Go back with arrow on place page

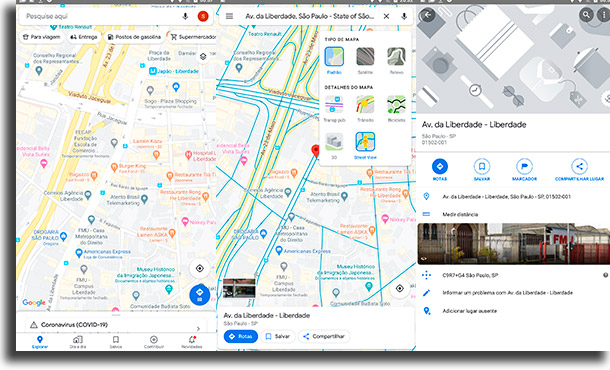tap(427, 15)
